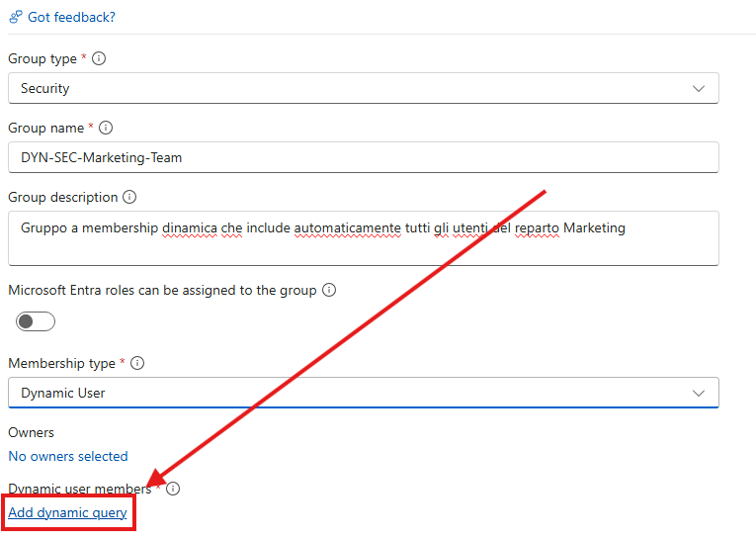Show info for Dynamic user members
The width and height of the screenshot is (756, 539).
click(x=173, y=489)
